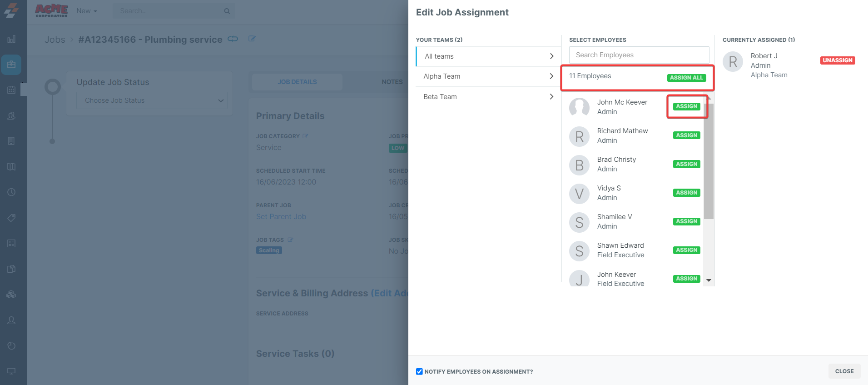Click the edit pencil icon beside job title
This screenshot has height=385, width=868.
point(252,39)
